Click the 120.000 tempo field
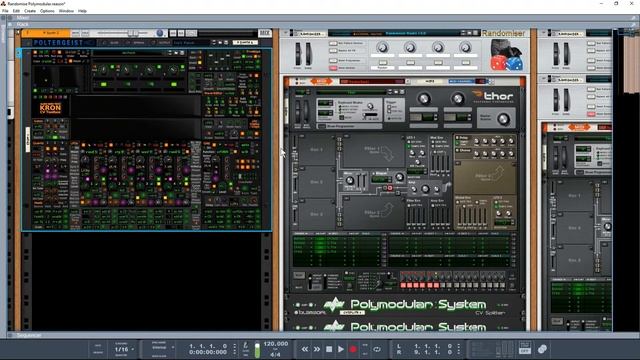Screen dimensions: 640x360 276,344
